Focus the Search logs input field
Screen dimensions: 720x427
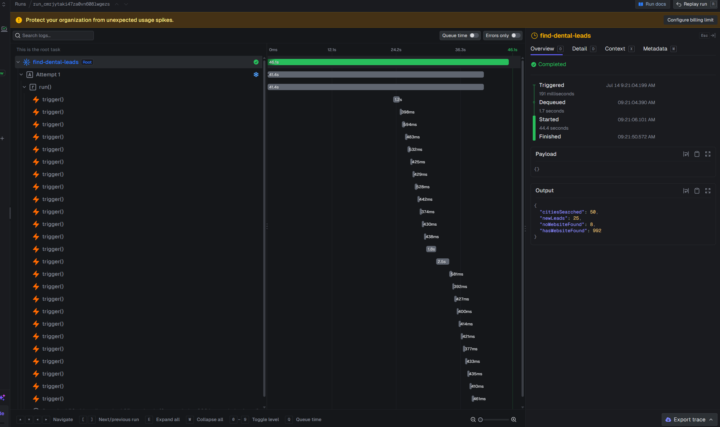[x=54, y=35]
